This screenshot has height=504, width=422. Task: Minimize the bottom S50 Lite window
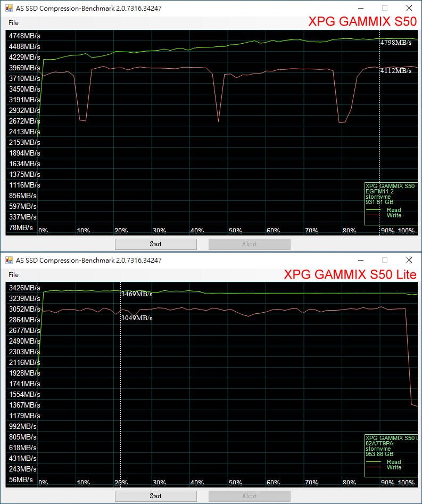click(361, 260)
